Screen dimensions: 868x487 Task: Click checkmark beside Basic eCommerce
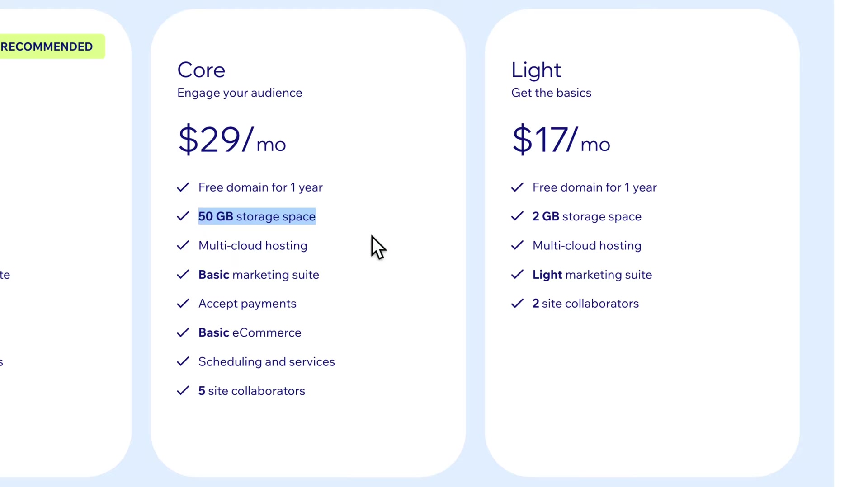click(x=183, y=332)
